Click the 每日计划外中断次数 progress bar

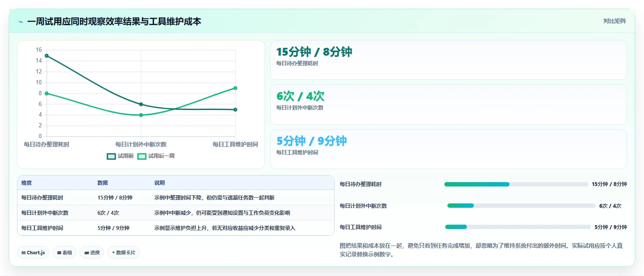pyautogui.click(x=521, y=206)
